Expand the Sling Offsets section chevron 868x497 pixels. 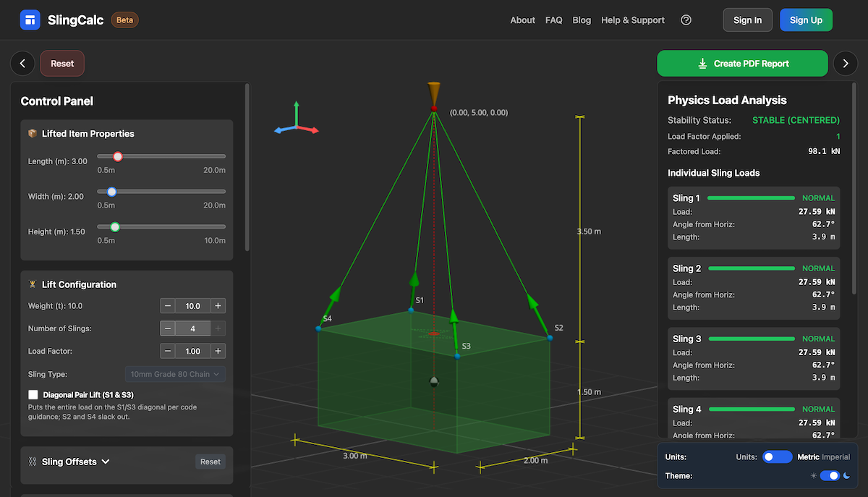click(103, 462)
